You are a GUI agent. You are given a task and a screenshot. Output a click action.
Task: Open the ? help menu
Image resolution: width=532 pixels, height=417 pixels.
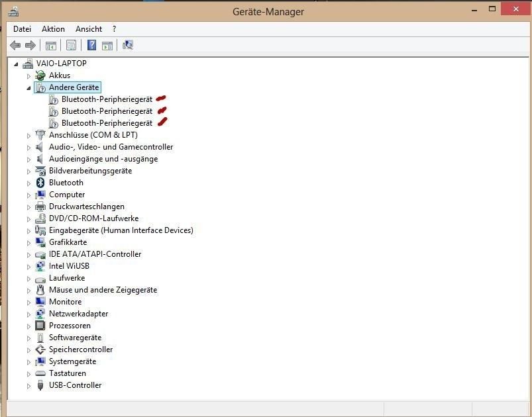click(x=115, y=29)
